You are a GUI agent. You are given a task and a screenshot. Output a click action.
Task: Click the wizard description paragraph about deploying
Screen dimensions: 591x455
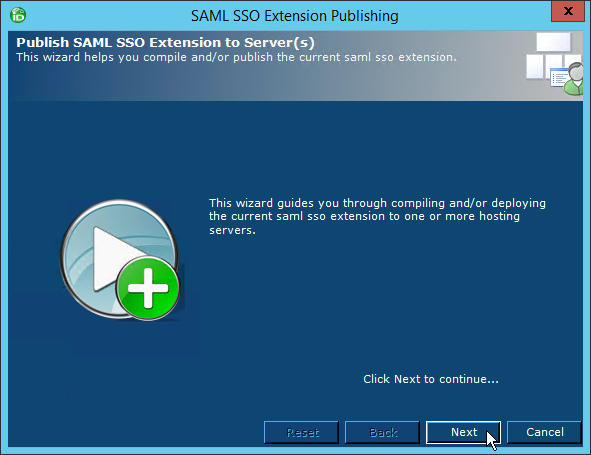(377, 216)
